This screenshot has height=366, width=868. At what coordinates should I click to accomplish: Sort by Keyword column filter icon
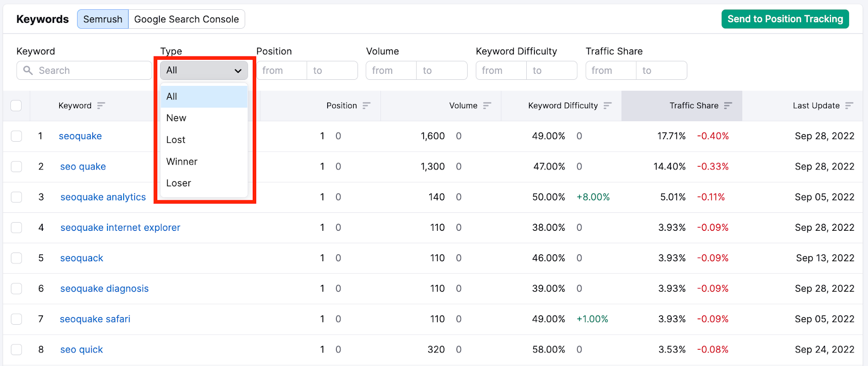[x=101, y=105]
